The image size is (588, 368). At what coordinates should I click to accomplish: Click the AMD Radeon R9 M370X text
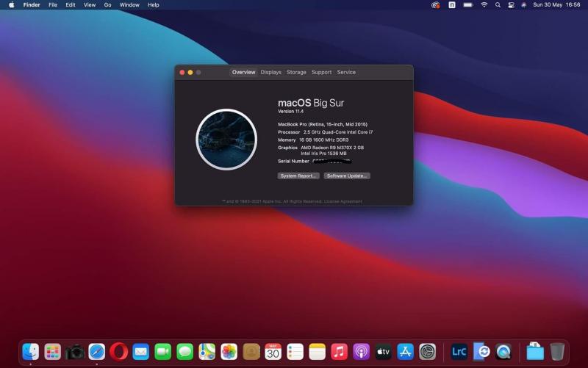(x=332, y=148)
